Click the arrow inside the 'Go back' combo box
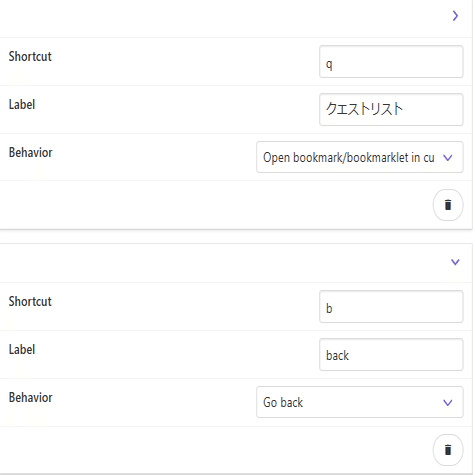This screenshot has width=475, height=475. [x=448, y=403]
